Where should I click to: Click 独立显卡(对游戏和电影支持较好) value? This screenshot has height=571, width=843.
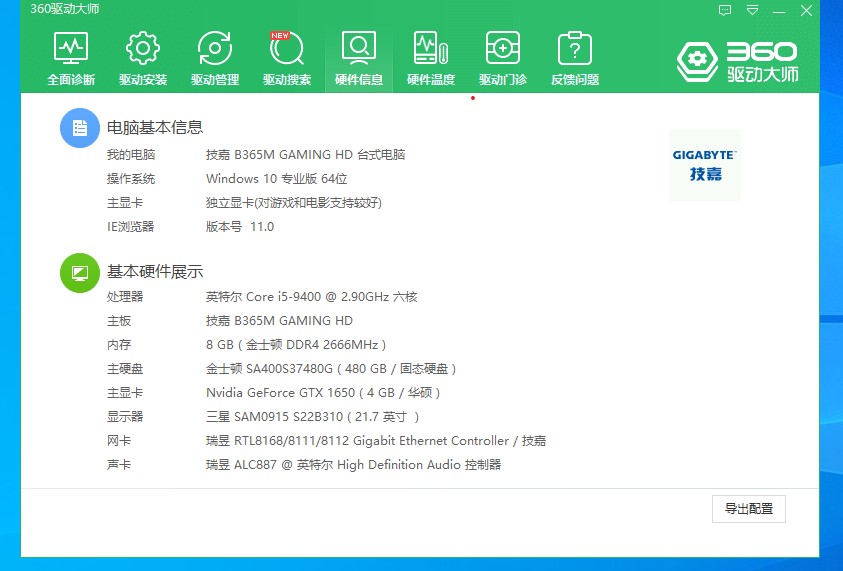294,203
